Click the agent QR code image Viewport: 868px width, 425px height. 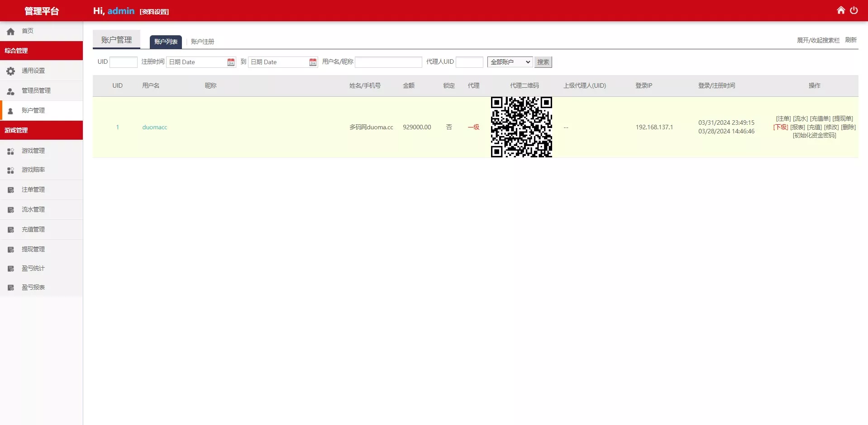click(x=521, y=127)
